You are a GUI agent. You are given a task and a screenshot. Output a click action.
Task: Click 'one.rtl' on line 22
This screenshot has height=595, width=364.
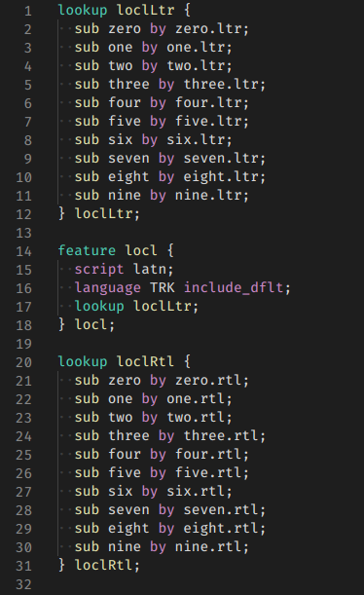[196, 399]
